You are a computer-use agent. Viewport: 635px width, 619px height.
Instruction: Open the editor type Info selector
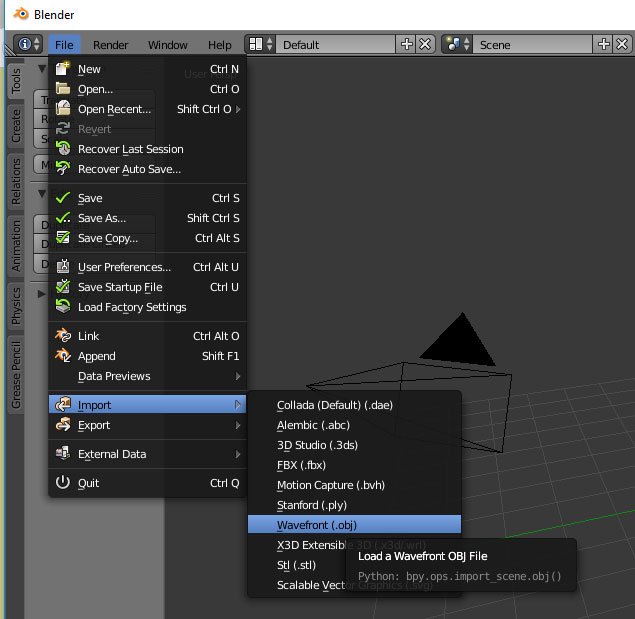28,44
